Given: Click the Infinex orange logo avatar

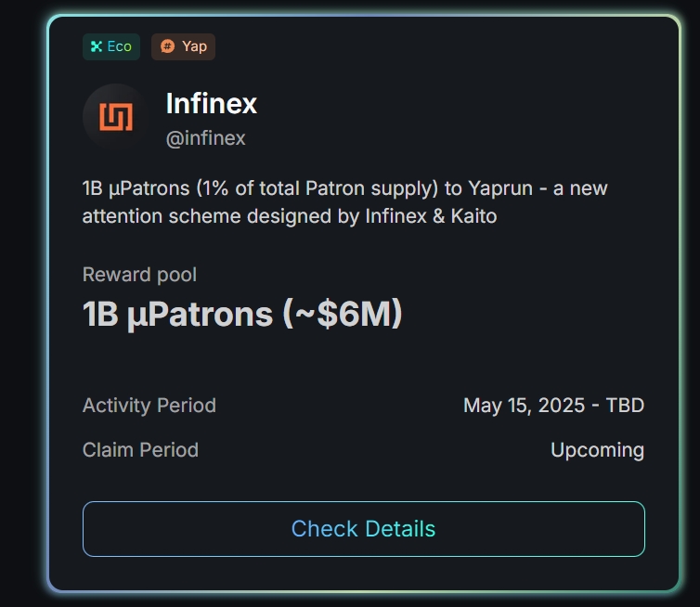Looking at the screenshot, I should tap(116, 117).
